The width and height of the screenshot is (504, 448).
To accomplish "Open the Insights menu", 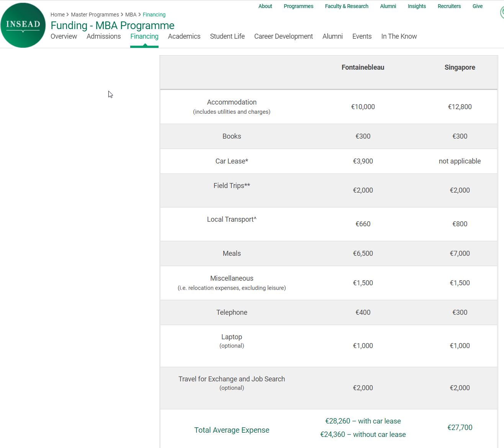I will pyautogui.click(x=417, y=6).
